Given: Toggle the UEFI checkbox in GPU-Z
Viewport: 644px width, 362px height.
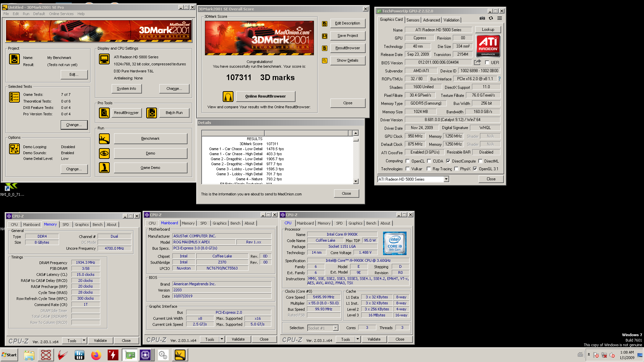Looking at the screenshot, I should [x=487, y=63].
